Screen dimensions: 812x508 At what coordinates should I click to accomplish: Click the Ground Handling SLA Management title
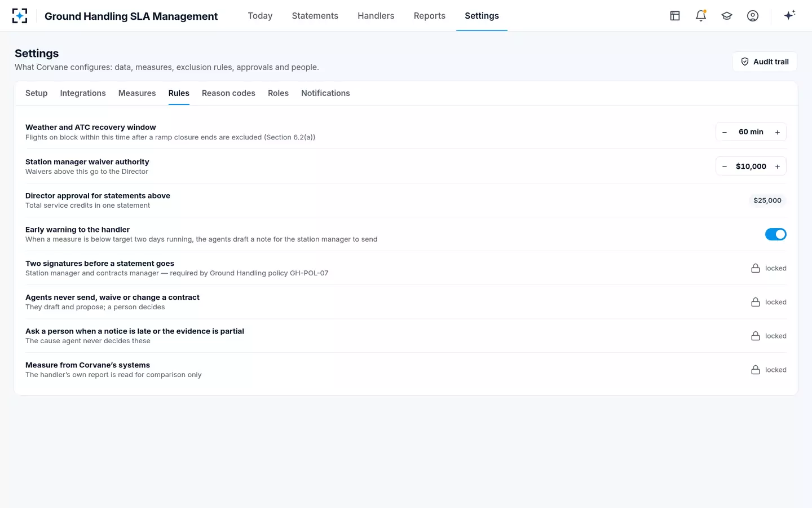click(x=131, y=16)
